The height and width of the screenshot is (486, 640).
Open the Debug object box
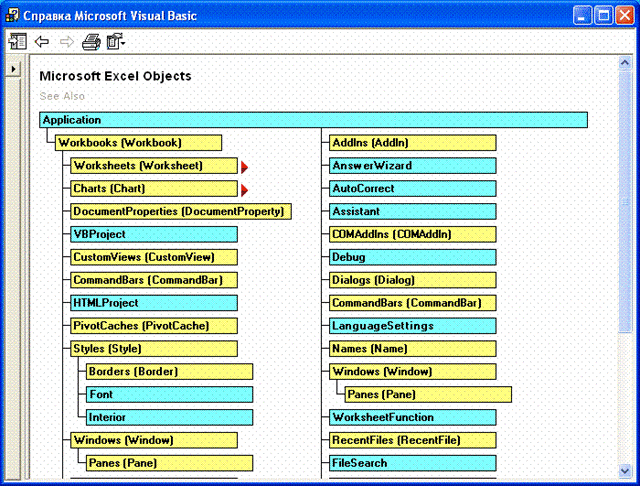tap(413, 257)
